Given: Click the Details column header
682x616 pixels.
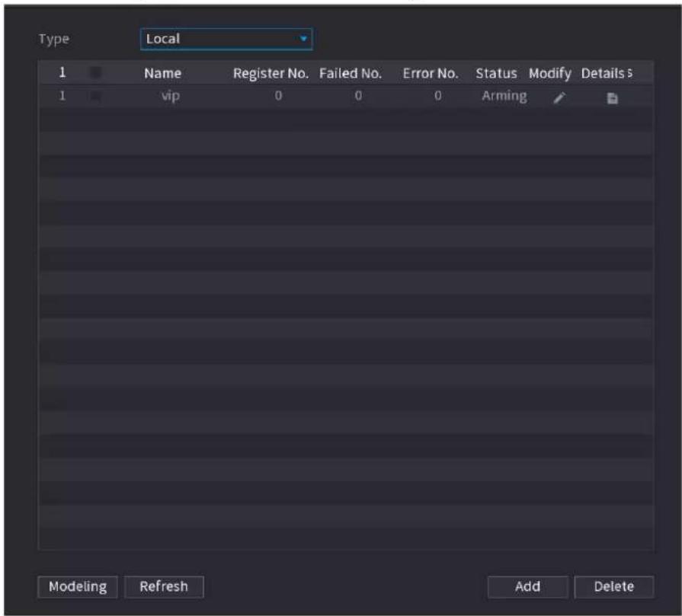Looking at the screenshot, I should (x=603, y=73).
